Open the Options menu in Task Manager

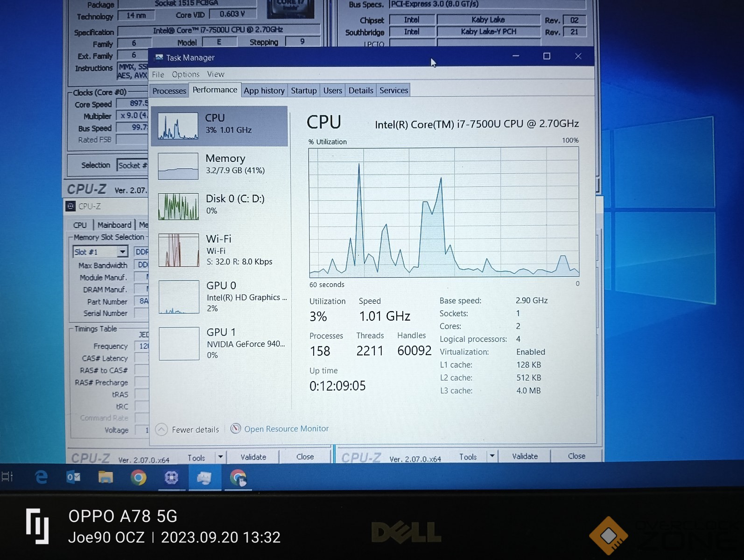(185, 75)
